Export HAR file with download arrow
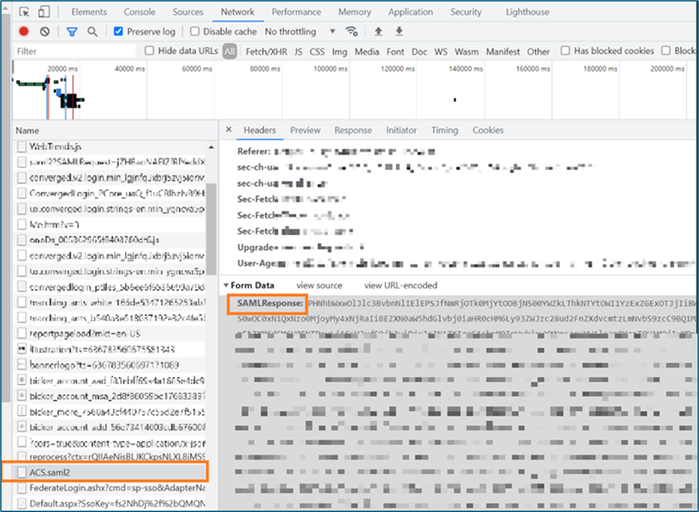This screenshot has height=512, width=699. [399, 31]
